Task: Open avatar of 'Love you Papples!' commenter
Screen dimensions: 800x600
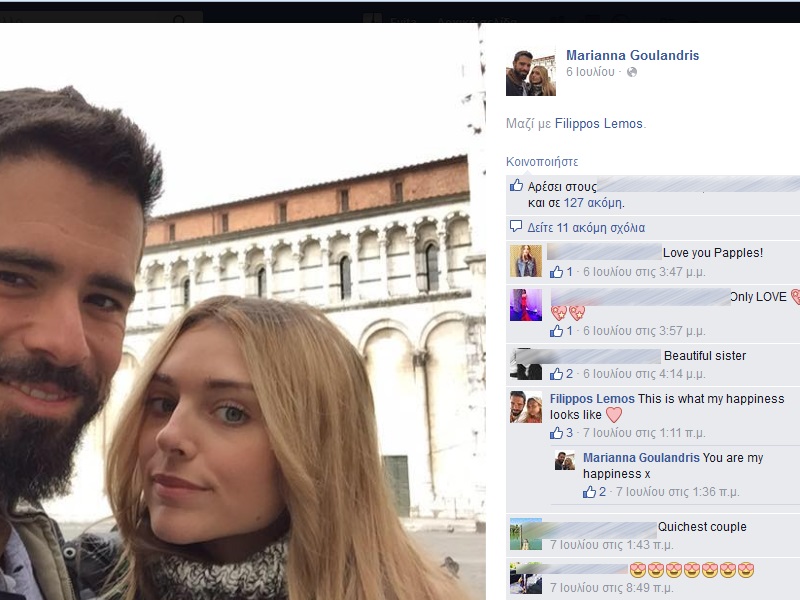Action: click(x=526, y=261)
